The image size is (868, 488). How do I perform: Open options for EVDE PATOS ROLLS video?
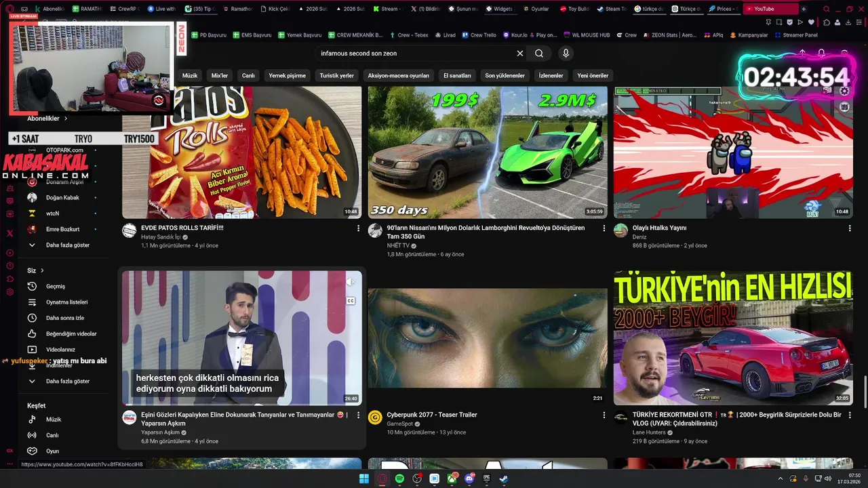358,228
